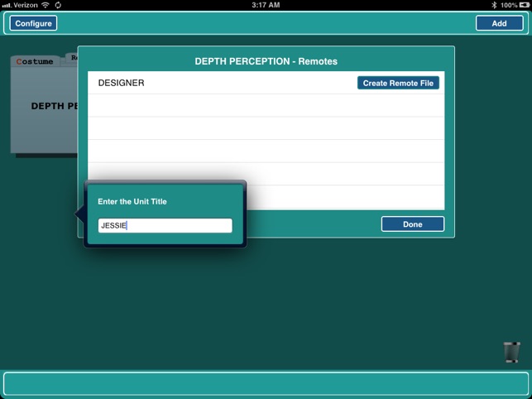
Task: Tap Done in the Remotes dialog
Action: (x=413, y=224)
